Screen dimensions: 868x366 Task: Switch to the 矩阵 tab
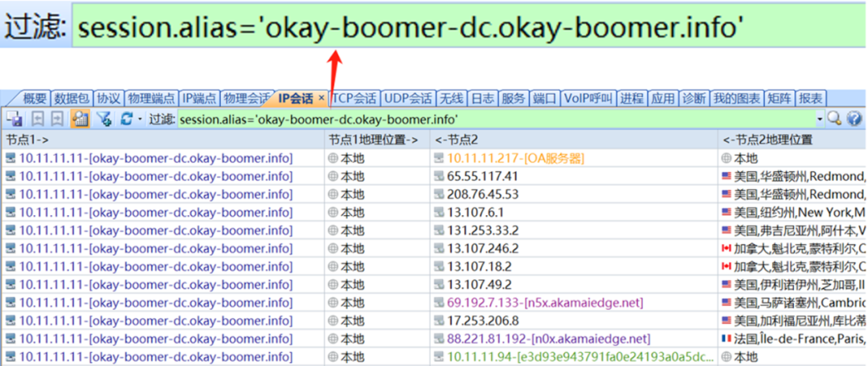780,99
